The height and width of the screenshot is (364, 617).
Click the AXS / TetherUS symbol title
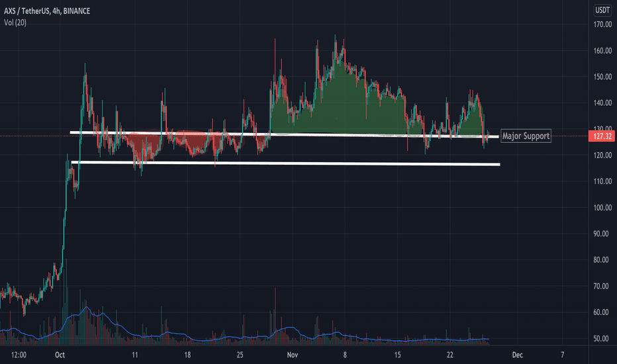(x=47, y=11)
